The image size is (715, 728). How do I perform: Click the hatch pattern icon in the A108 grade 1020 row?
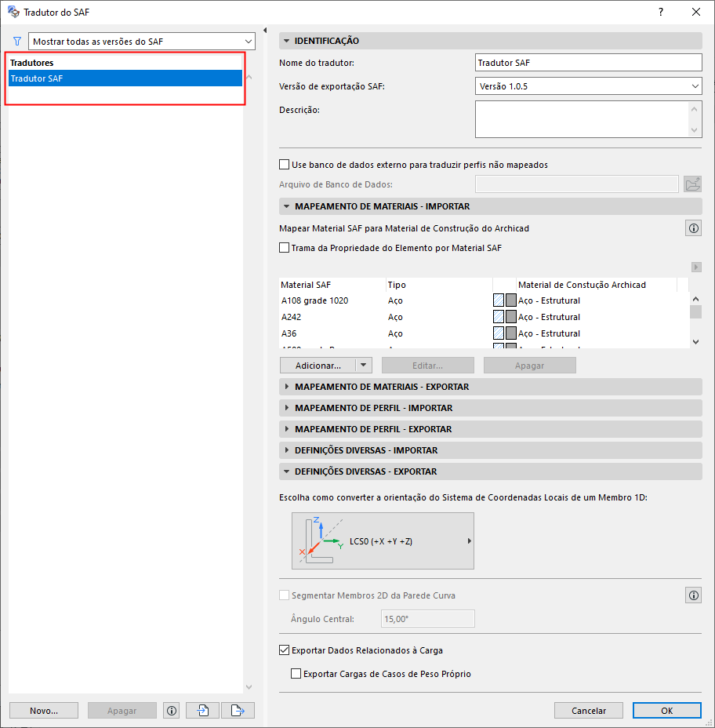pos(499,300)
